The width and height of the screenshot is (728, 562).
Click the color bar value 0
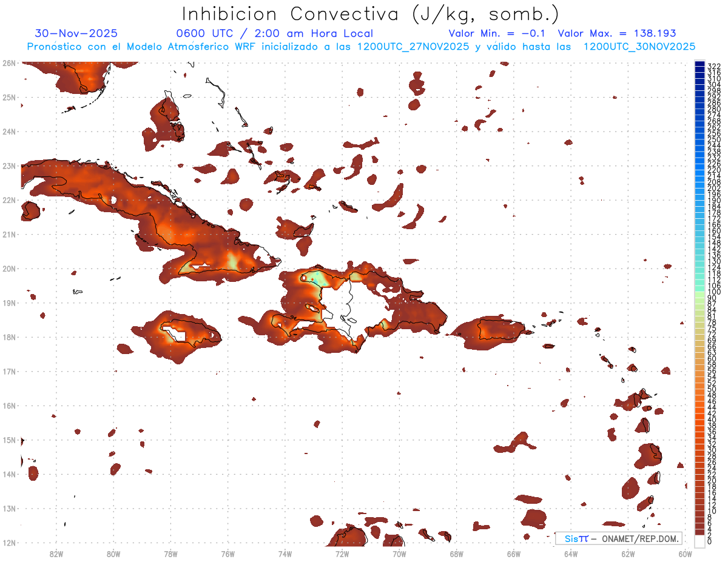click(710, 541)
